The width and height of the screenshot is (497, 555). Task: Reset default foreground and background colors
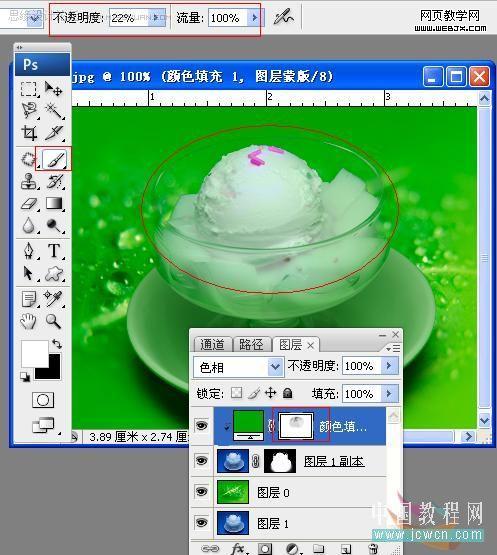coord(25,377)
